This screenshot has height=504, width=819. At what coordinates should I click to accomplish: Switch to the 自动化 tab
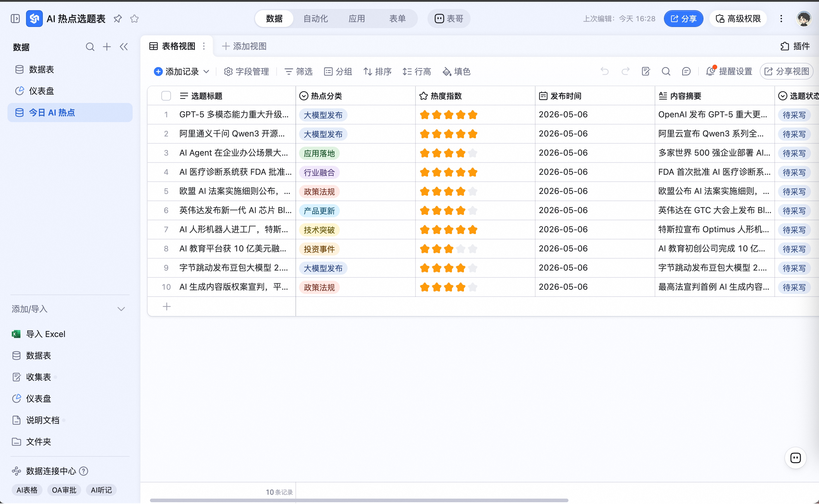(x=315, y=19)
